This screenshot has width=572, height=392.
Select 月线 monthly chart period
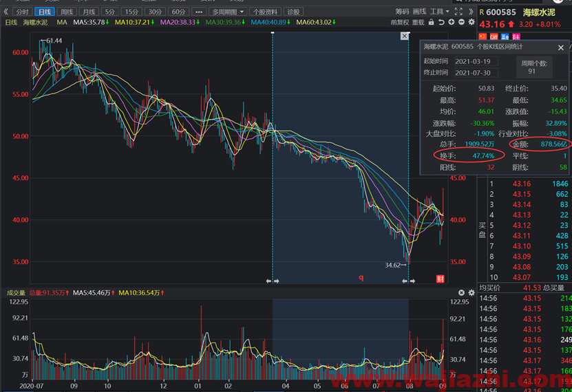point(89,12)
